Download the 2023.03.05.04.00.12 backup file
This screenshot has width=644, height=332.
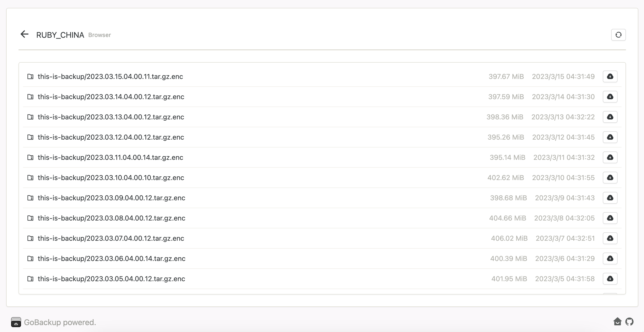[610, 279]
